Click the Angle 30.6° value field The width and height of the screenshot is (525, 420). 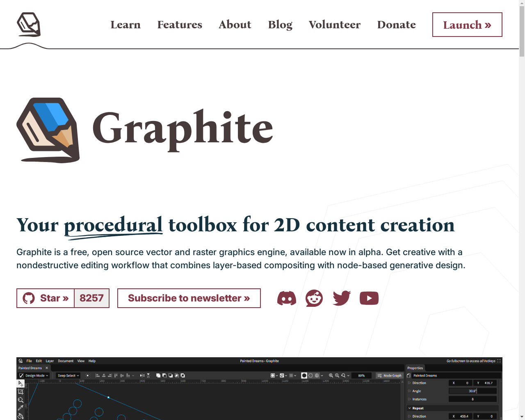click(x=472, y=391)
